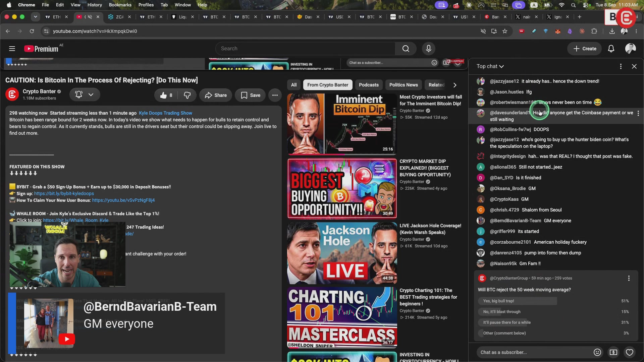
Task: Open Chrome three-dot menu
Action: coord(636,31)
